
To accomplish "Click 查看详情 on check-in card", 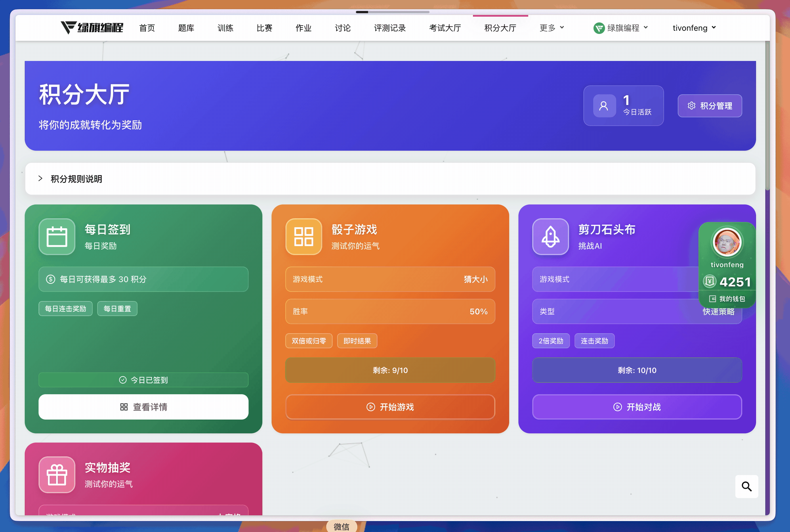I will 143,407.
